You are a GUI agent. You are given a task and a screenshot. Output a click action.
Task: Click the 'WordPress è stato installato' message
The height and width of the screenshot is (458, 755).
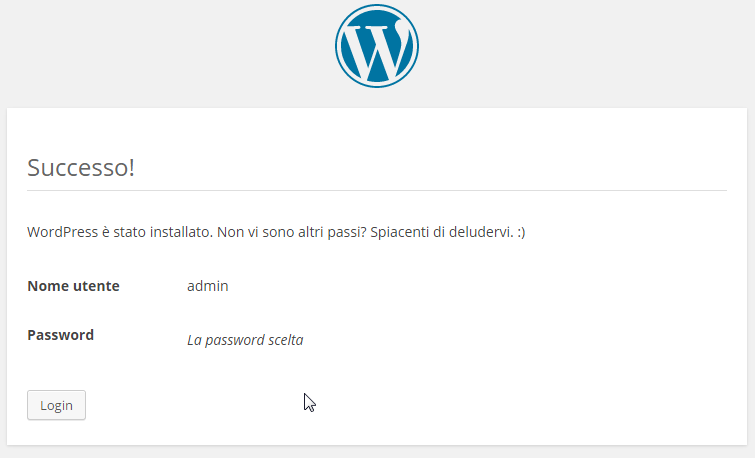(x=276, y=232)
